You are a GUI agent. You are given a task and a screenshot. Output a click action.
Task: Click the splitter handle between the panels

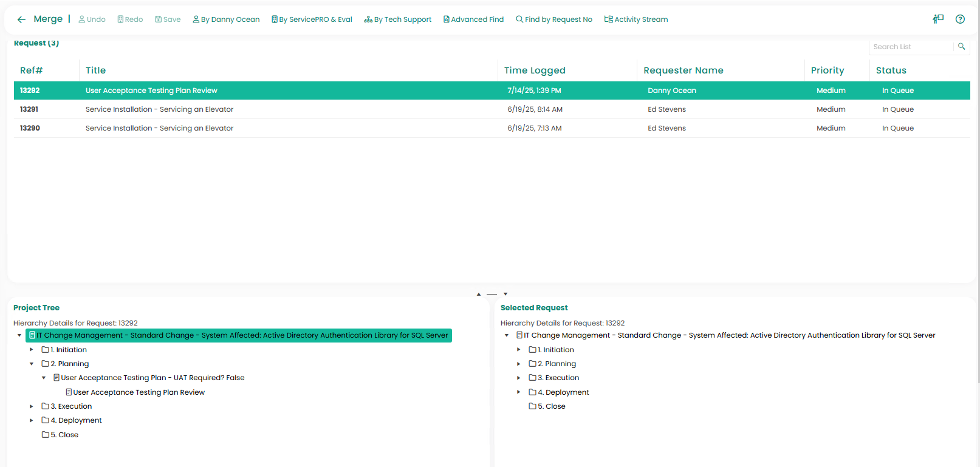pyautogui.click(x=492, y=294)
